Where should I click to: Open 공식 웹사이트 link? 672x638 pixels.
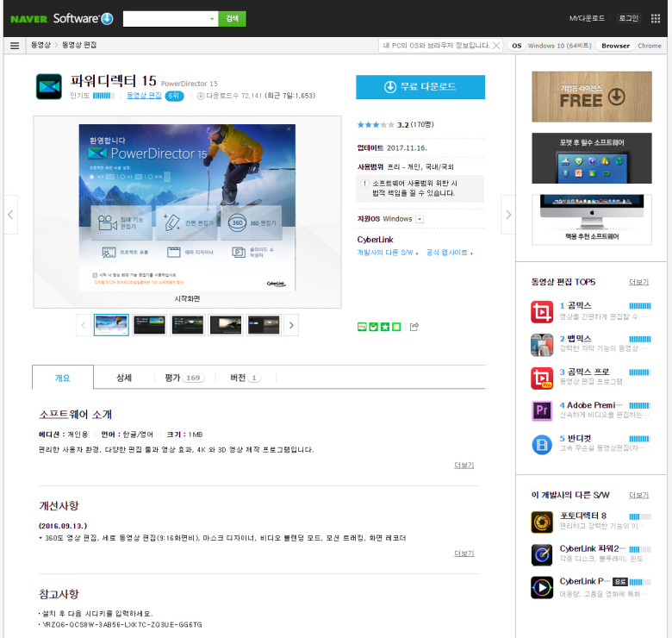click(450, 253)
